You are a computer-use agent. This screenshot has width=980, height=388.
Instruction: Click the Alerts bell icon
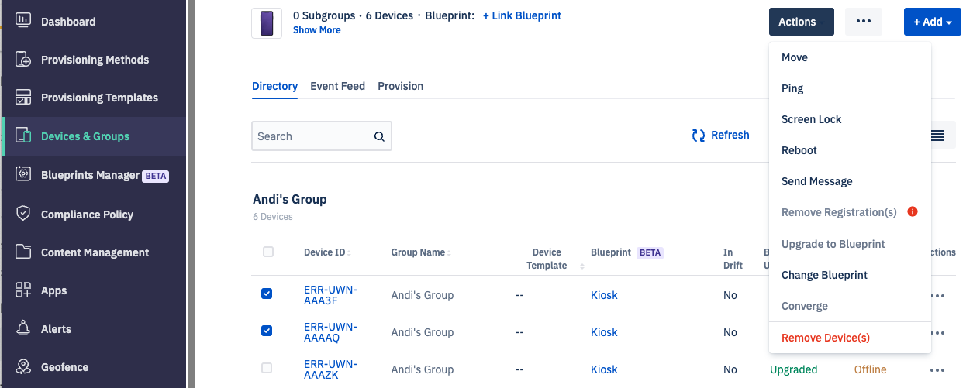click(x=23, y=328)
